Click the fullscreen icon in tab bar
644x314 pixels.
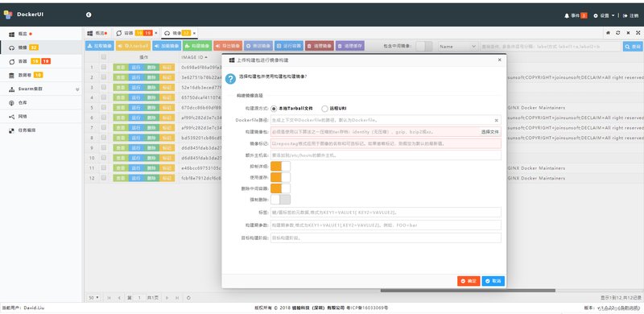(638, 32)
